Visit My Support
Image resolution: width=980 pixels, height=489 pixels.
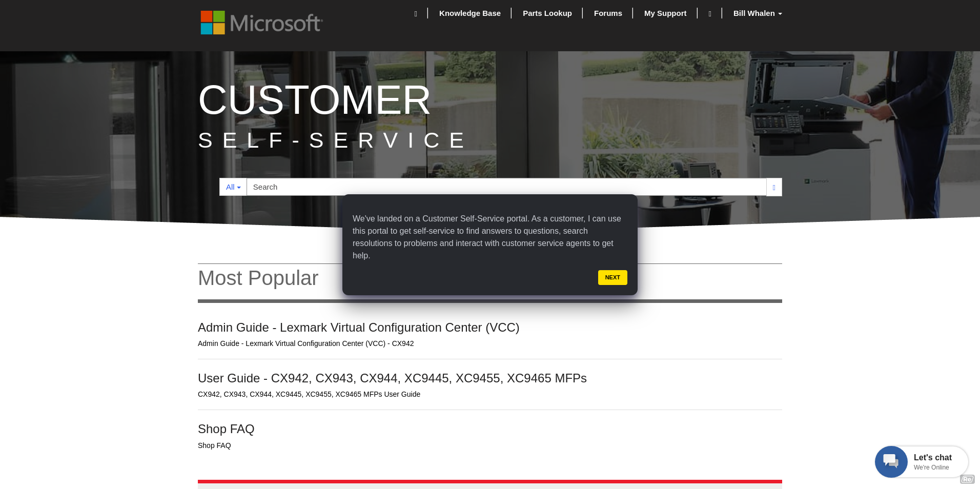665,13
